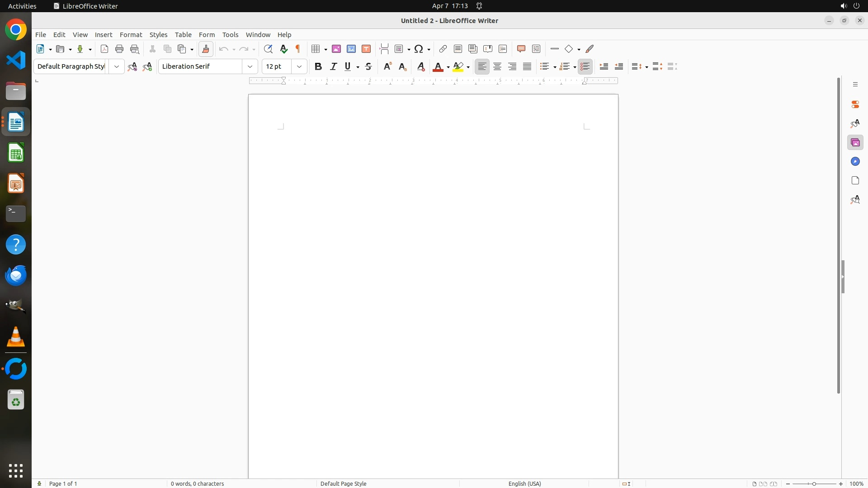Image resolution: width=868 pixels, height=488 pixels.
Task: Open the Navigator compass icon in the sidebar
Action: pos(855,161)
